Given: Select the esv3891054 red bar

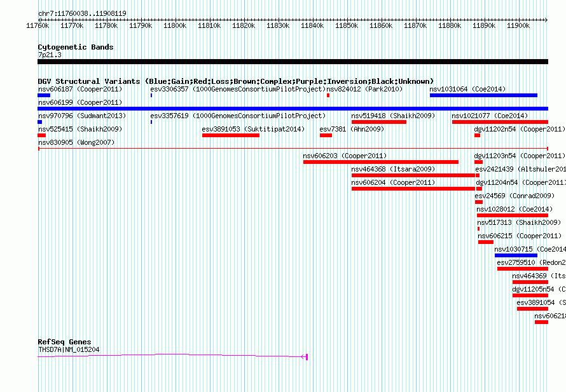Looking at the screenshot, I should click(533, 309).
